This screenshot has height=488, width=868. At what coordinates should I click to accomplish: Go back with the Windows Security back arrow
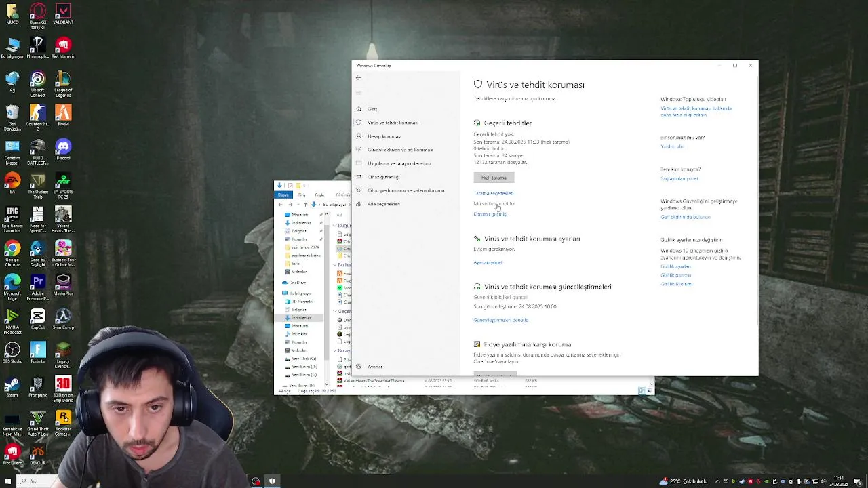358,77
